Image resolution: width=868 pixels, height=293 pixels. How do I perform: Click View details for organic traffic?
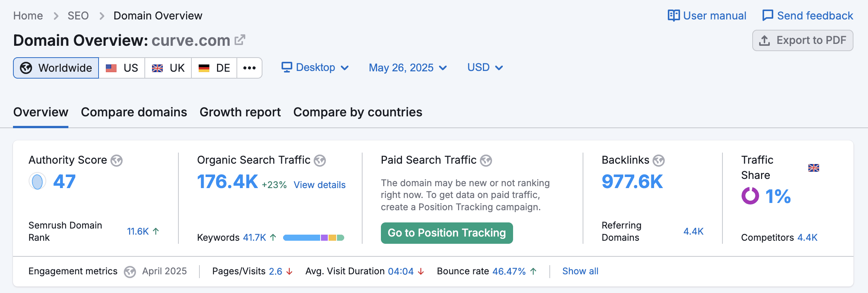coord(320,185)
